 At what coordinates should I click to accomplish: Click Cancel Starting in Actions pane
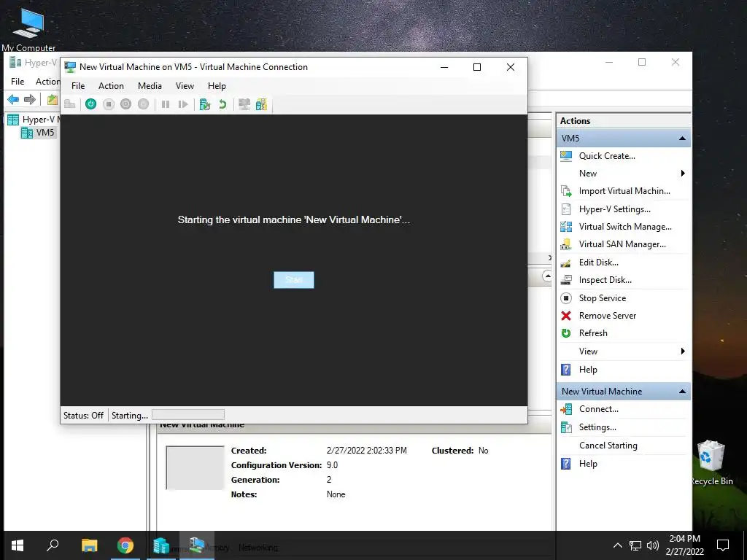point(608,446)
